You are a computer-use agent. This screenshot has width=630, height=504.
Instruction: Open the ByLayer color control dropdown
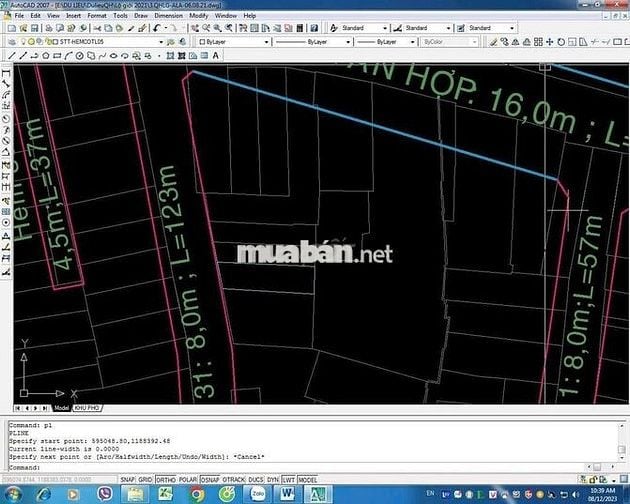235,42
